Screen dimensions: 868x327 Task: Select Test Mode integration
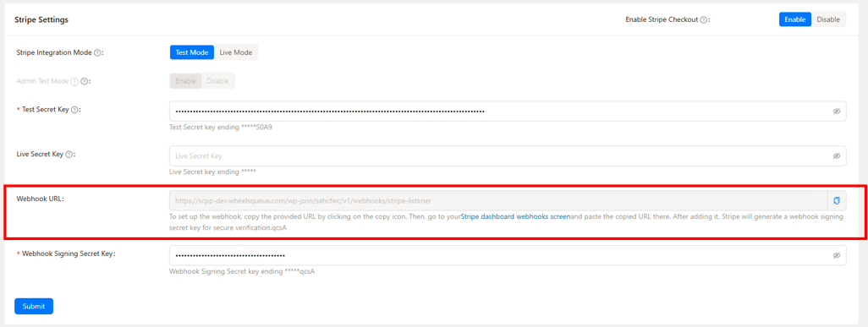point(191,52)
